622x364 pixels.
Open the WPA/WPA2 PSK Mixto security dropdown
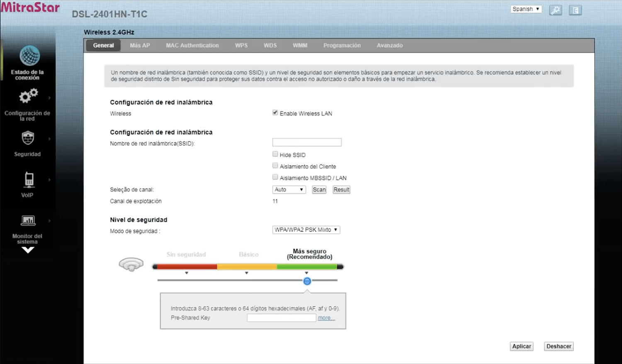coord(306,230)
